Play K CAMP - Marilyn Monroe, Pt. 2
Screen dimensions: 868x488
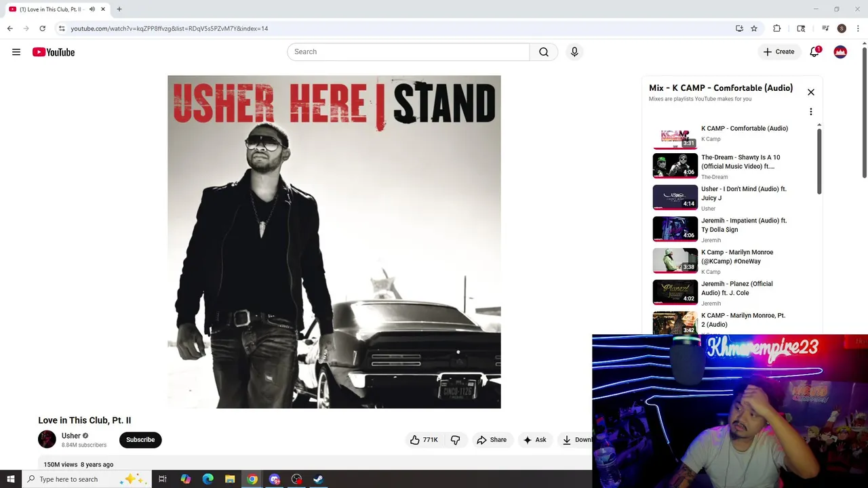click(734, 322)
